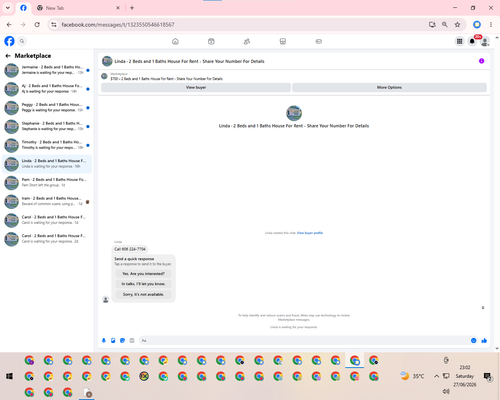This screenshot has width=500, height=400.
Task: Send quick reply 'In talks. I'll let you know.'
Action: click(x=143, y=284)
